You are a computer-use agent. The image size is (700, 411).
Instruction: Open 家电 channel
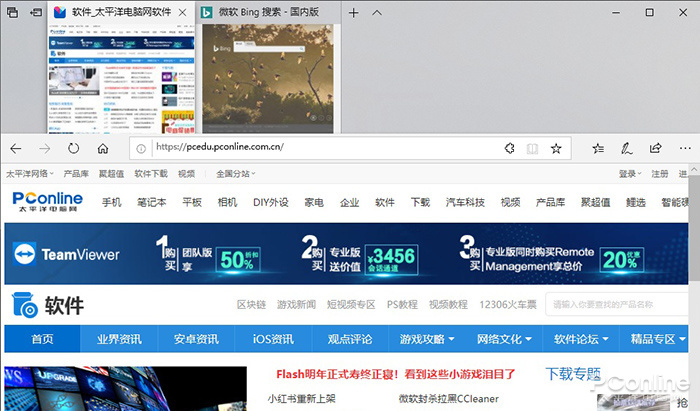tap(314, 203)
